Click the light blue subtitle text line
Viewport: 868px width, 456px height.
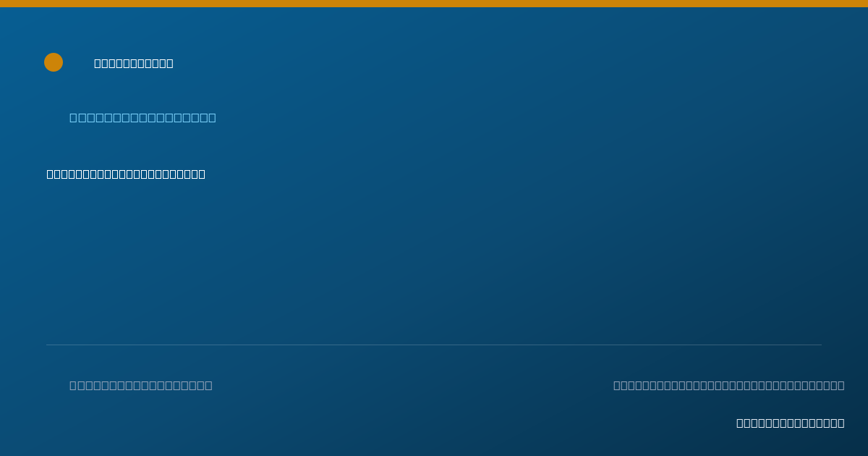(x=142, y=117)
